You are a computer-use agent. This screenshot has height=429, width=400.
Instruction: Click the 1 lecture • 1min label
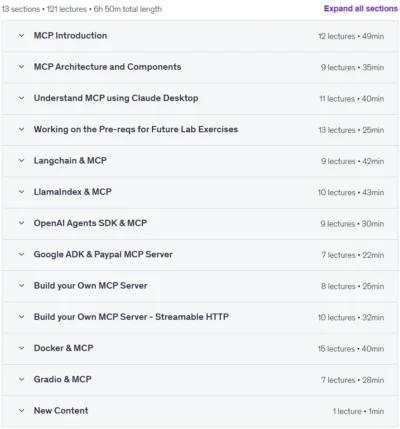(x=358, y=411)
